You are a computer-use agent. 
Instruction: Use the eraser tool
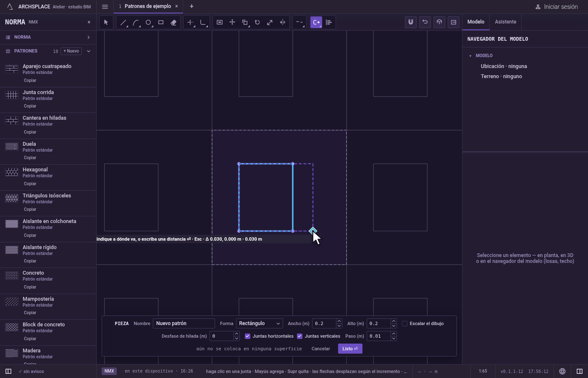(x=173, y=22)
